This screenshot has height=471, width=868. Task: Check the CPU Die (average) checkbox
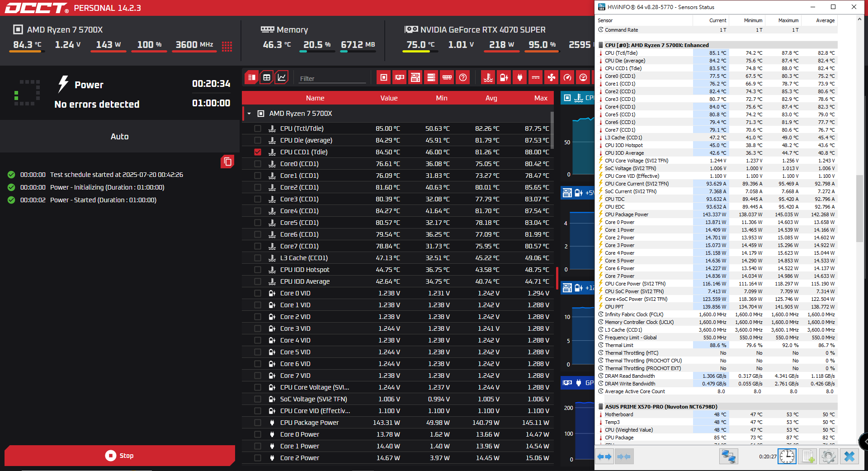[x=258, y=140]
